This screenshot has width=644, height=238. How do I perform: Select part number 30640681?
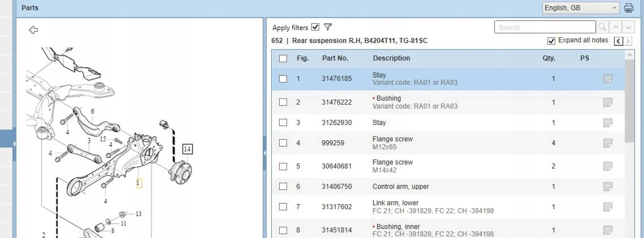336,166
